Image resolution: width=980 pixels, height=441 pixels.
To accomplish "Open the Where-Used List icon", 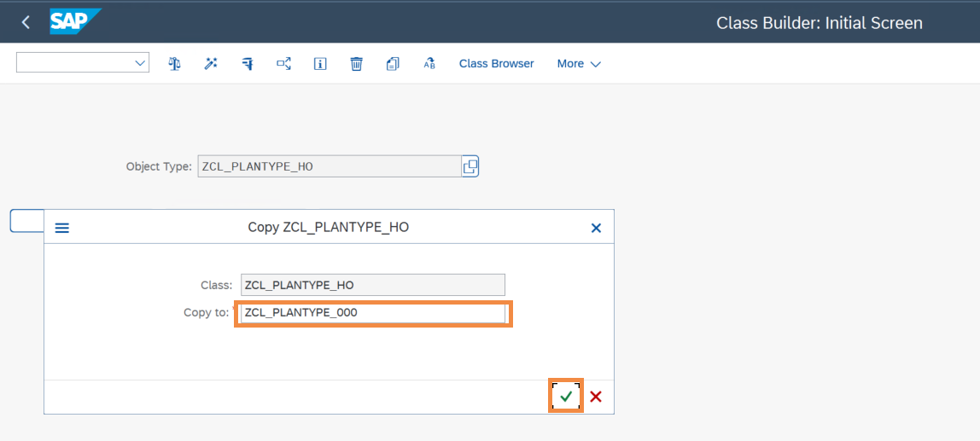I will [248, 64].
